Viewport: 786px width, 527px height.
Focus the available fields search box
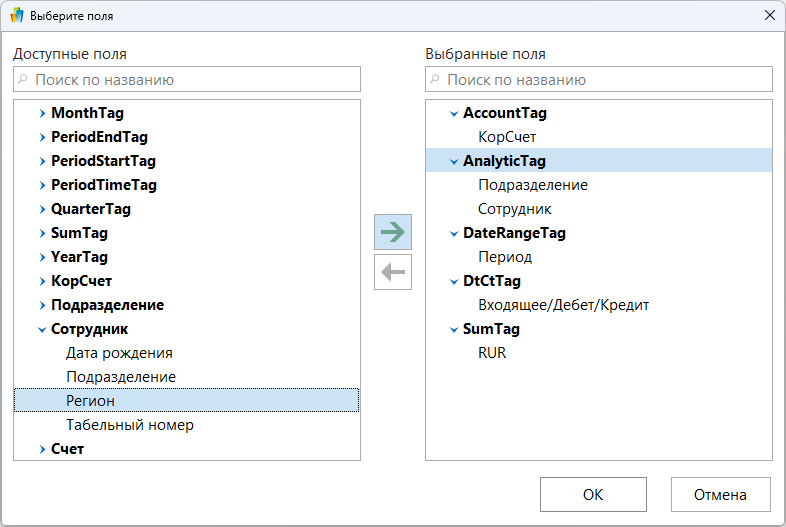(195, 79)
